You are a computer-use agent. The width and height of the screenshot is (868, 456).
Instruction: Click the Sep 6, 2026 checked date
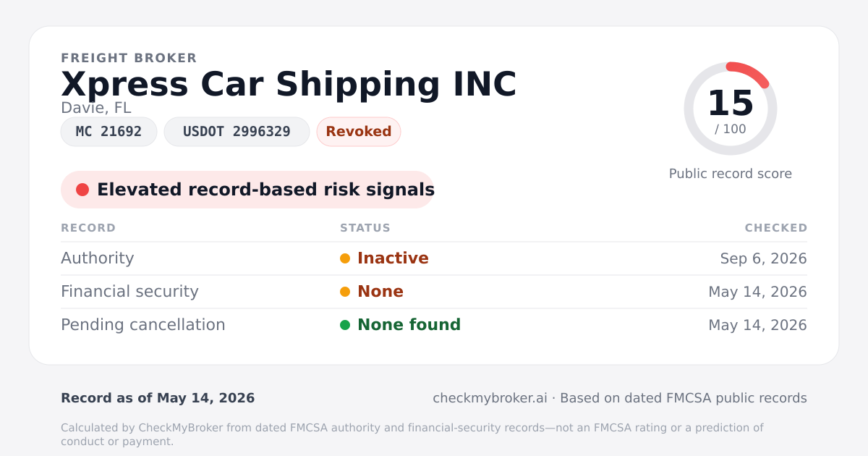click(x=763, y=258)
